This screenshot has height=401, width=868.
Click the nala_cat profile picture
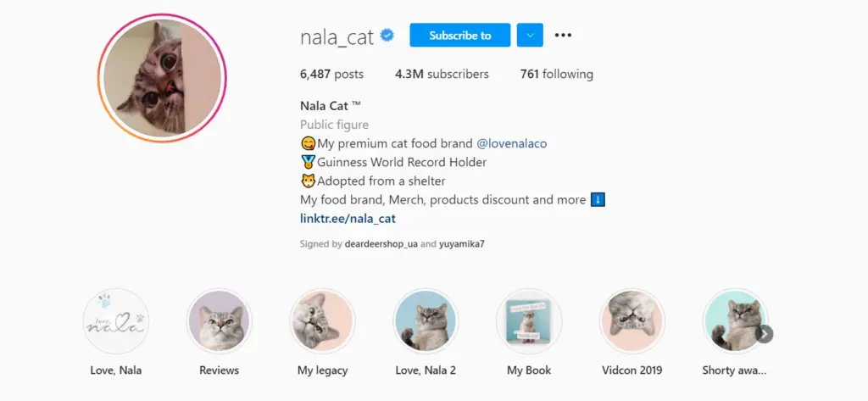coord(161,77)
